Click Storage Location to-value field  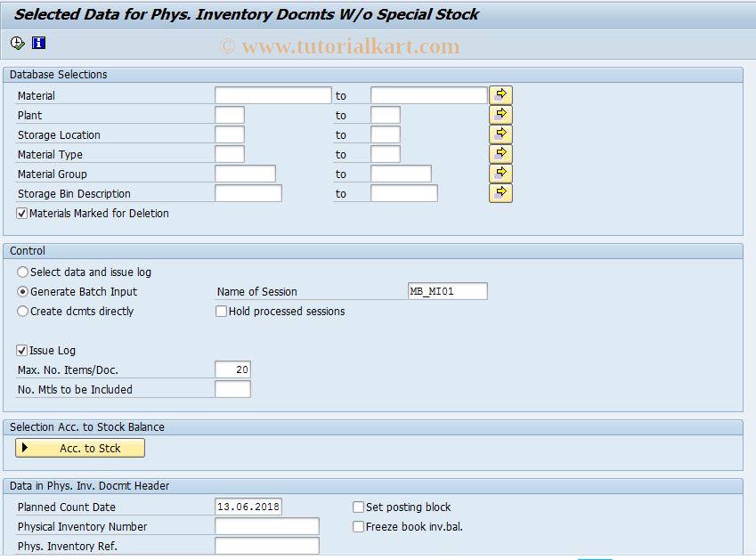click(386, 134)
